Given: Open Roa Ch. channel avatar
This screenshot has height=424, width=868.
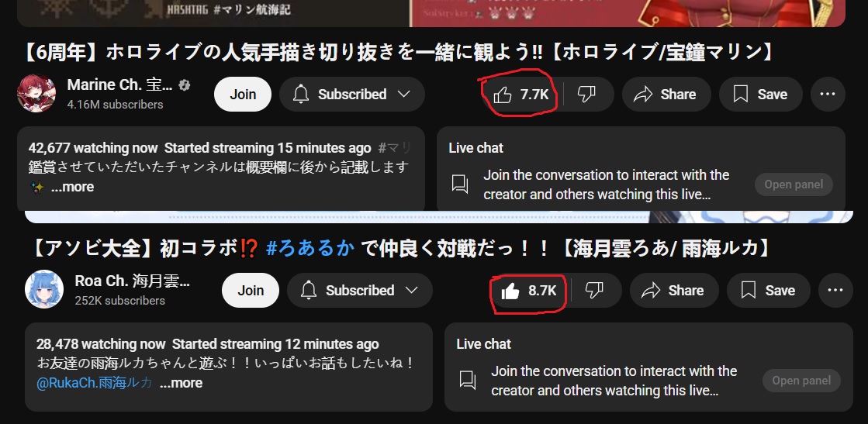Looking at the screenshot, I should [44, 289].
